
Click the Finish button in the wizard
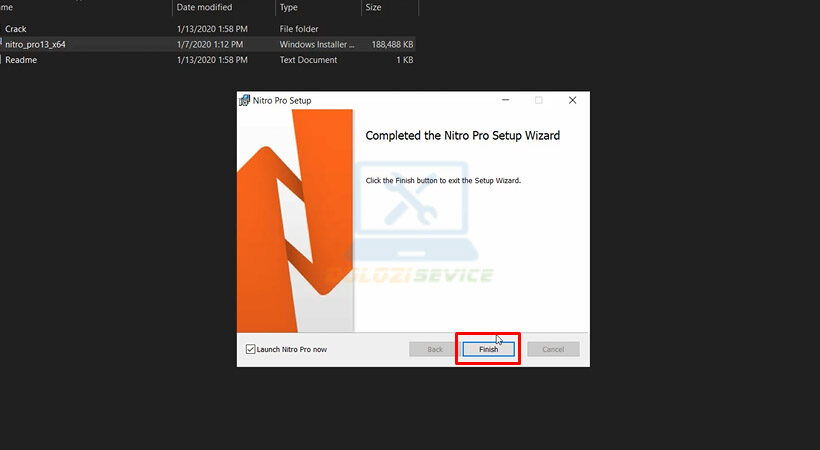pyautogui.click(x=488, y=349)
